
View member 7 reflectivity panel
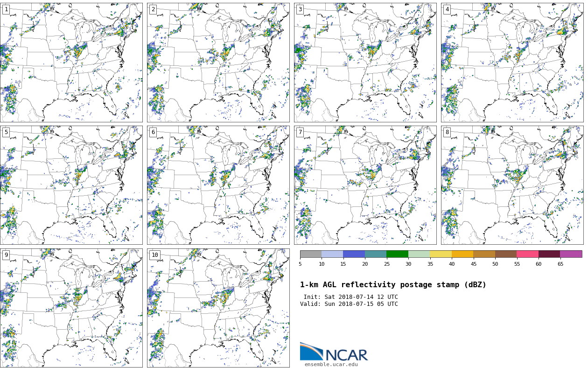(365, 185)
